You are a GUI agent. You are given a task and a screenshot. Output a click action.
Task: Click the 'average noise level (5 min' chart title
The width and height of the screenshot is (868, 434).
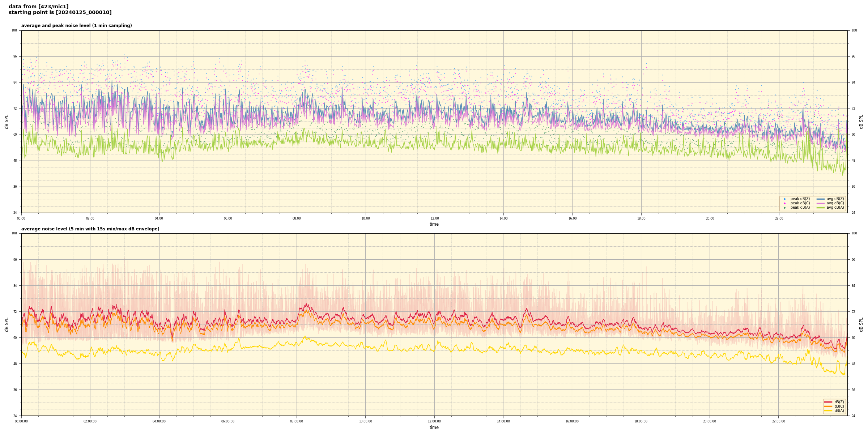pos(90,229)
